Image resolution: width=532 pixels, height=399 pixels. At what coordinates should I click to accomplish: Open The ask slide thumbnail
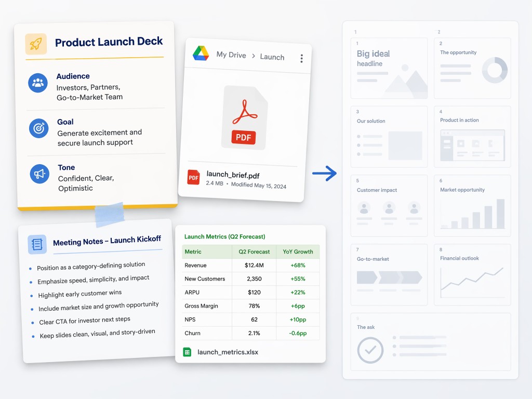[431, 342]
